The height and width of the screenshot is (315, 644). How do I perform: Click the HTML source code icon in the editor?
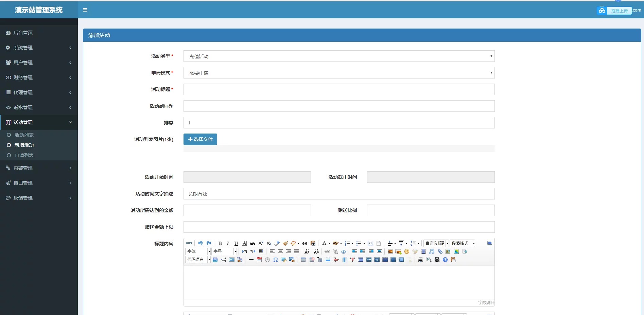189,243
